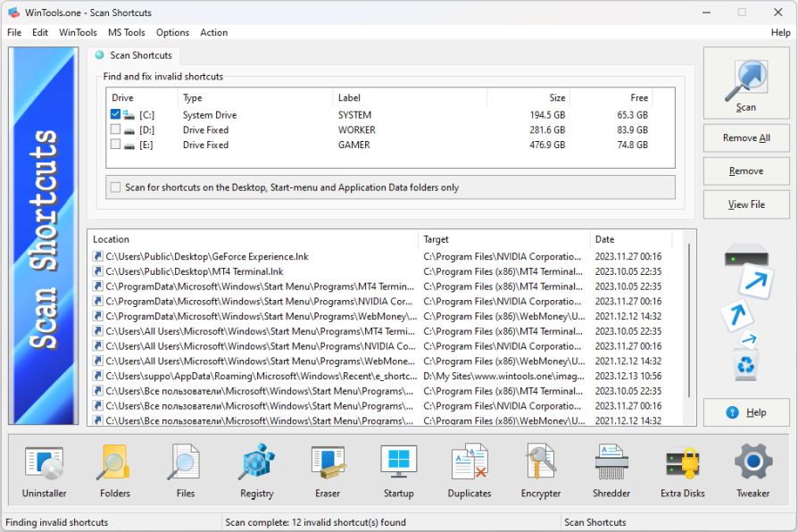This screenshot has width=798, height=532.
Task: Click the drive-to-recycle-bin shortcut illustration
Action: pos(747,312)
